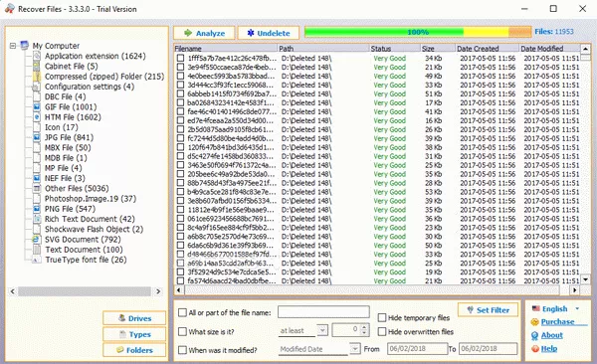The width and height of the screenshot is (597, 364).
Task: Click the GIF File type icon
Action: pyautogui.click(x=37, y=107)
